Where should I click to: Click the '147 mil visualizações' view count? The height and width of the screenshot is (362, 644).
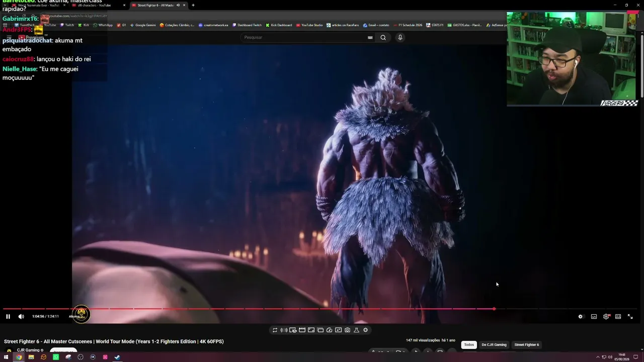[x=423, y=340]
